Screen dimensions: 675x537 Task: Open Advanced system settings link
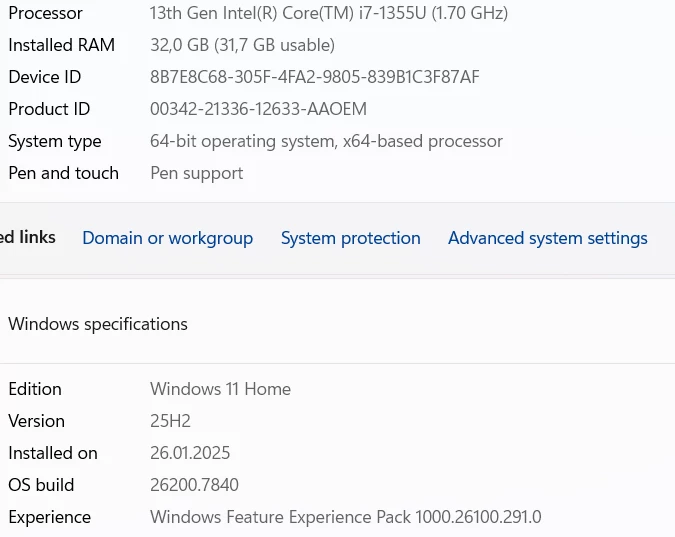point(548,238)
